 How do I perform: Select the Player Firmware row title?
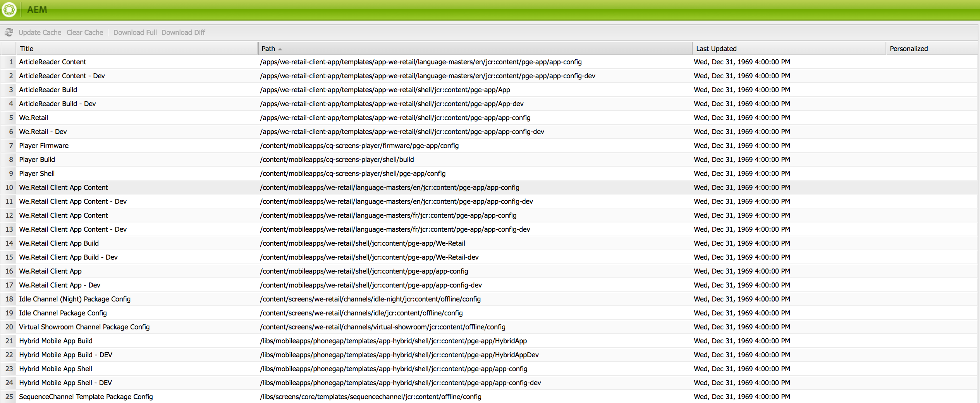tap(44, 146)
